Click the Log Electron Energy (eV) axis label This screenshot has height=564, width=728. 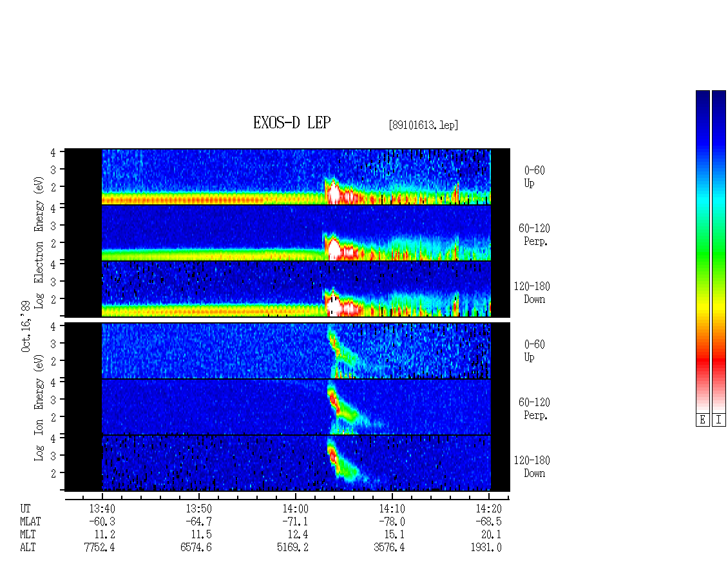click(39, 242)
